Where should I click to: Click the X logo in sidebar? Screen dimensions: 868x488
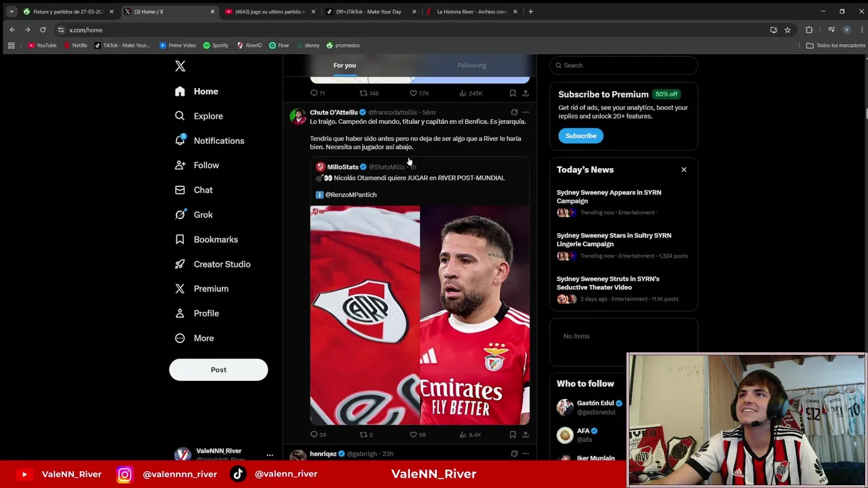pos(180,66)
